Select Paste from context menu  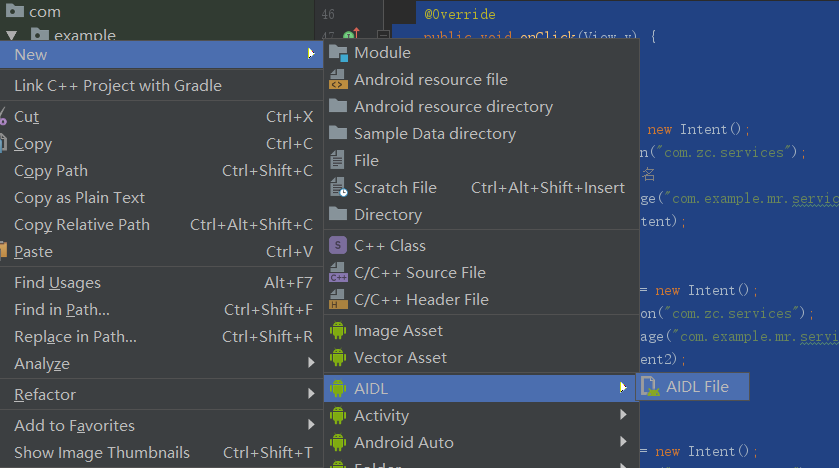click(161, 251)
